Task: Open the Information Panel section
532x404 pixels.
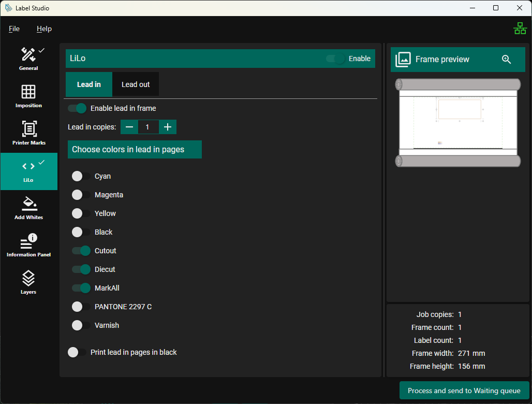Action: pyautogui.click(x=28, y=246)
